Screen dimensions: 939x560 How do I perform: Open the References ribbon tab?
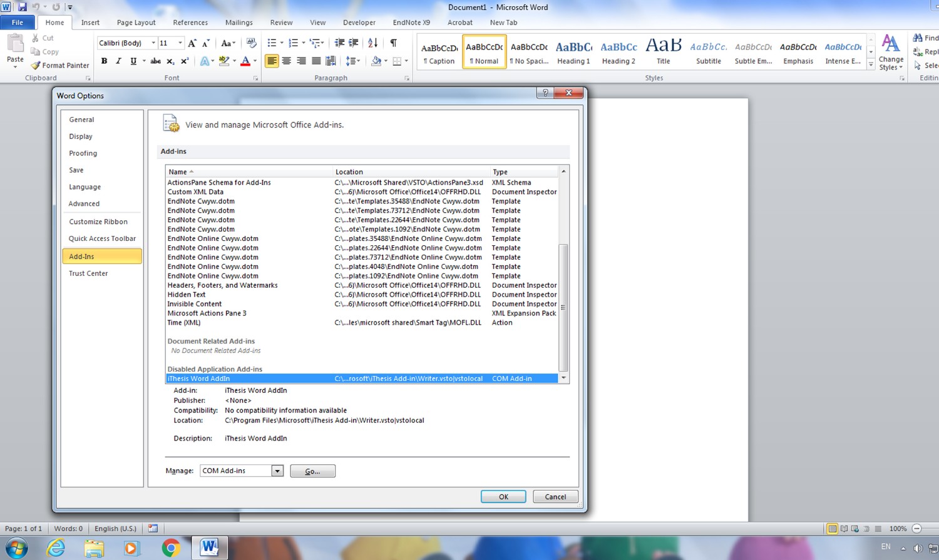click(190, 23)
